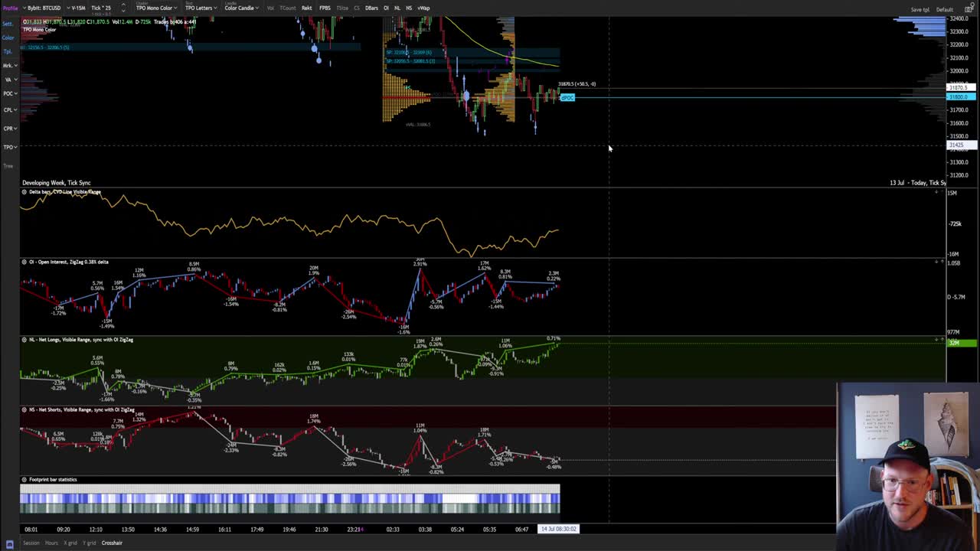Click the NS Net Shorts panel settings icon
The width and height of the screenshot is (980, 551).
pyautogui.click(x=24, y=409)
